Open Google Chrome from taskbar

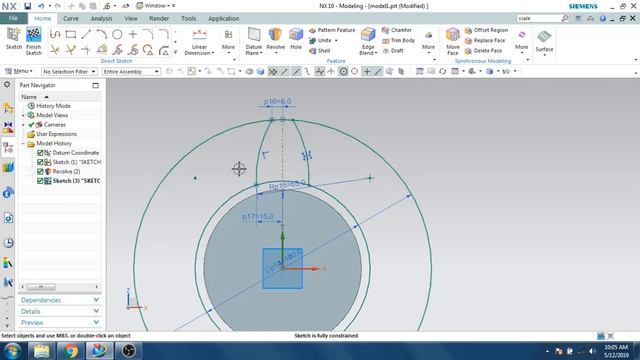[71, 351]
